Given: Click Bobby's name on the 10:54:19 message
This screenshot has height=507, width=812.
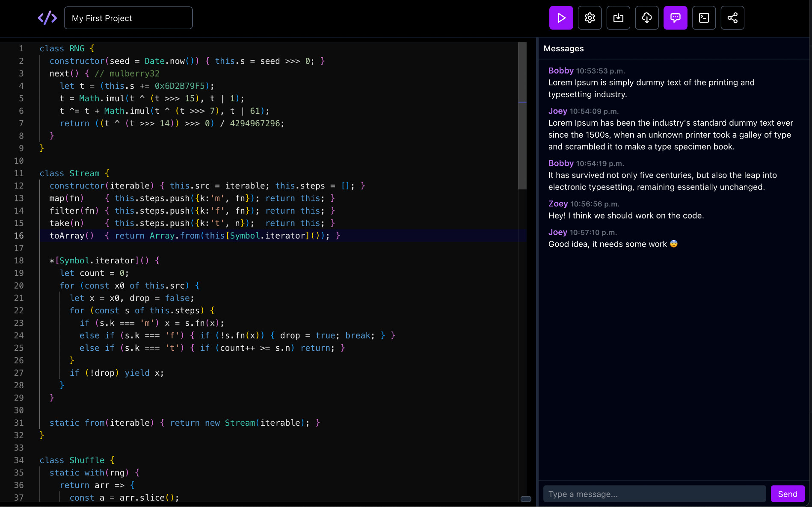Looking at the screenshot, I should pos(561,163).
